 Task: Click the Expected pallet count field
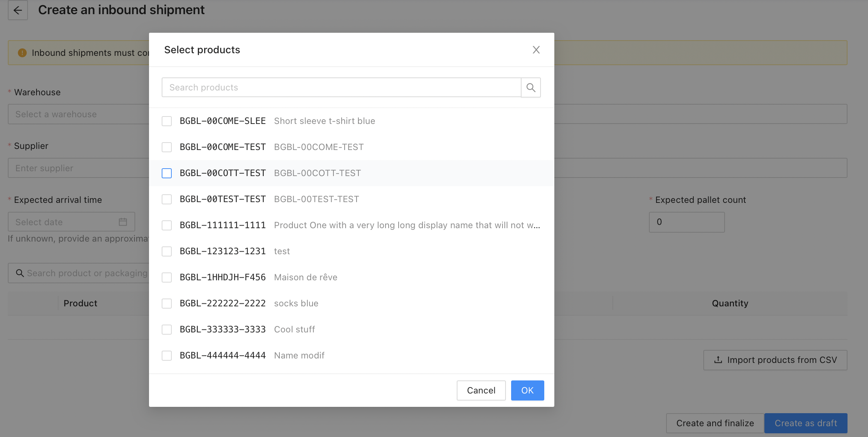pos(686,222)
